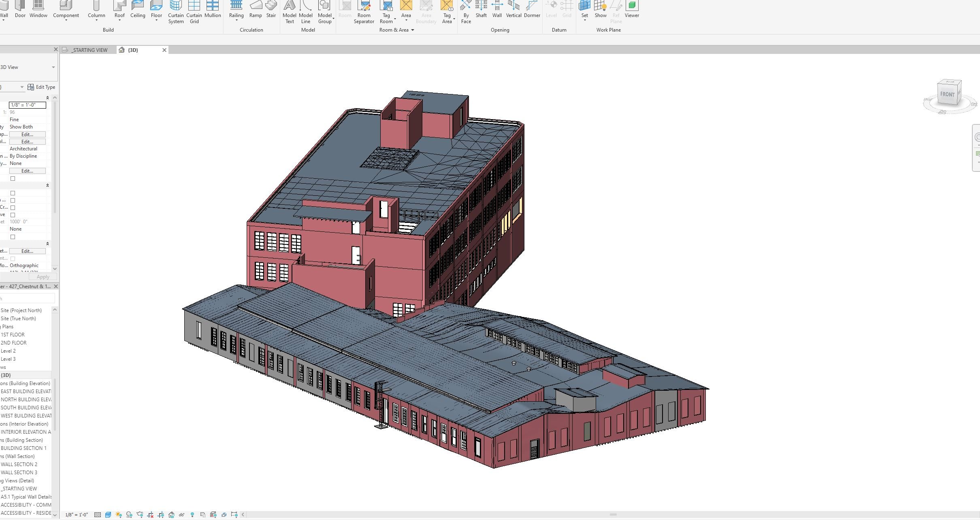980x520 pixels.
Task: Select EAST BUILDING ELEVATION in the project browser
Action: point(26,391)
